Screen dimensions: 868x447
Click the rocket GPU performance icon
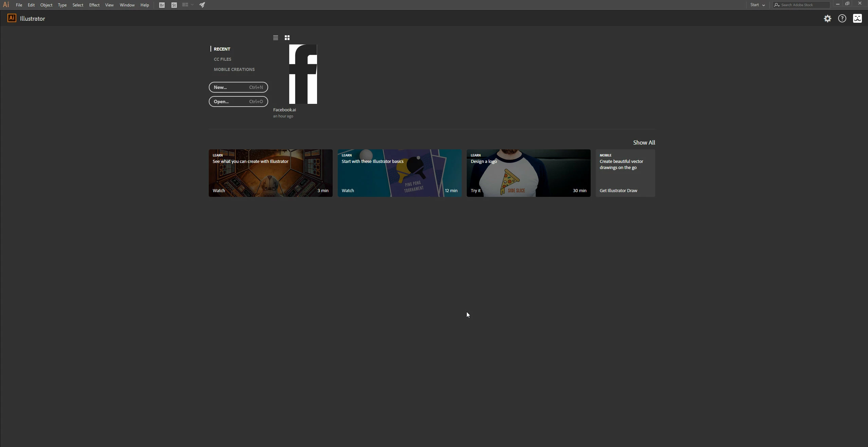coord(202,5)
